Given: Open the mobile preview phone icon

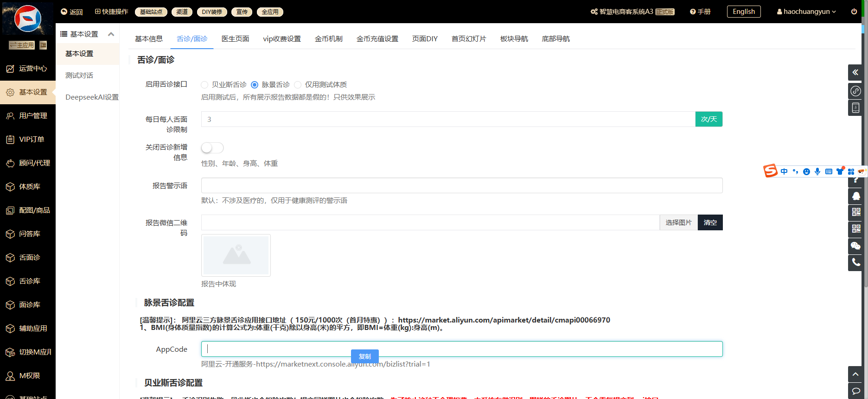Looking at the screenshot, I should pos(855,108).
